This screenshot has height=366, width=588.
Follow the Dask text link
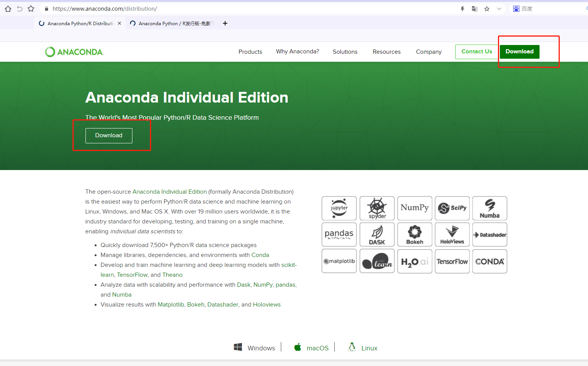pyautogui.click(x=244, y=285)
